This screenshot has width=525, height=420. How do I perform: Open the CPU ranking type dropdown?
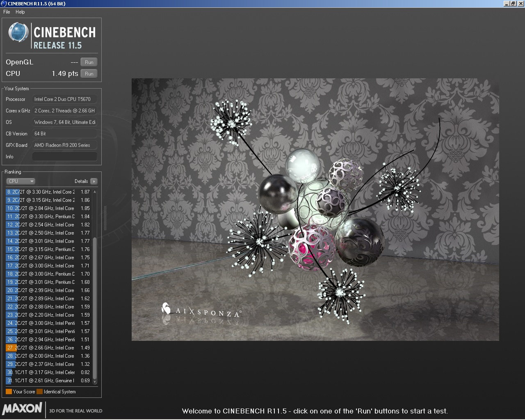click(x=21, y=181)
